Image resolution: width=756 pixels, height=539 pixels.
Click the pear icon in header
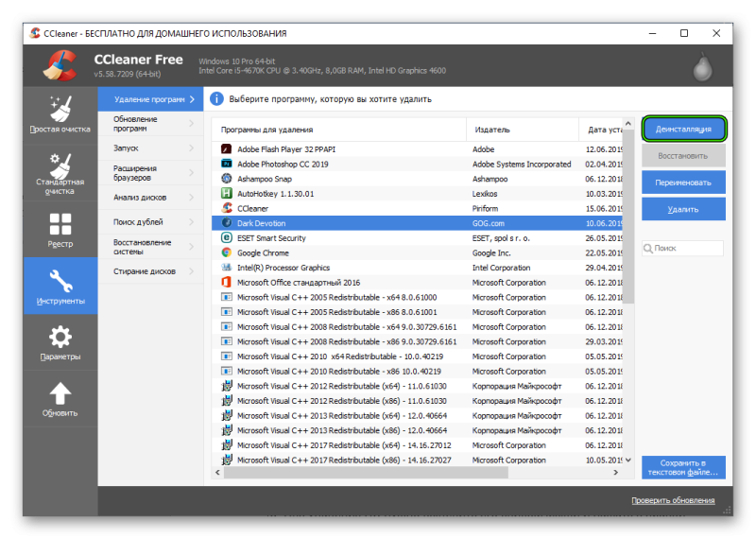[x=702, y=66]
